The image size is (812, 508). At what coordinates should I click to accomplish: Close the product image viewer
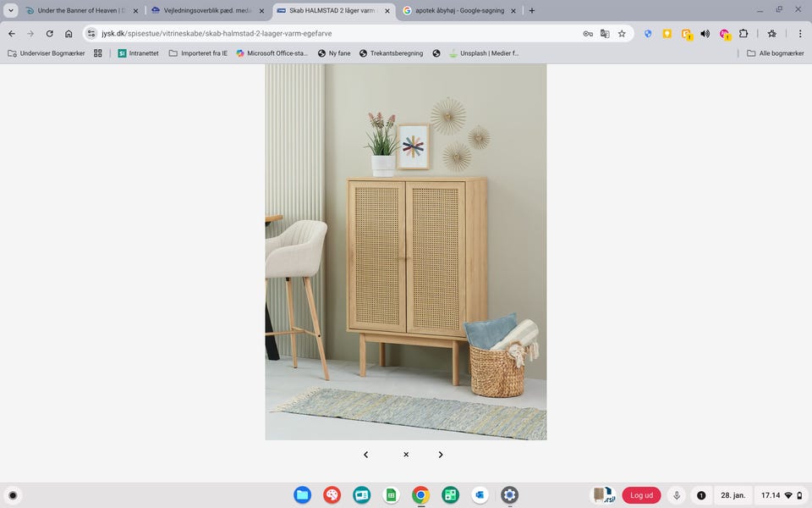[x=406, y=455]
